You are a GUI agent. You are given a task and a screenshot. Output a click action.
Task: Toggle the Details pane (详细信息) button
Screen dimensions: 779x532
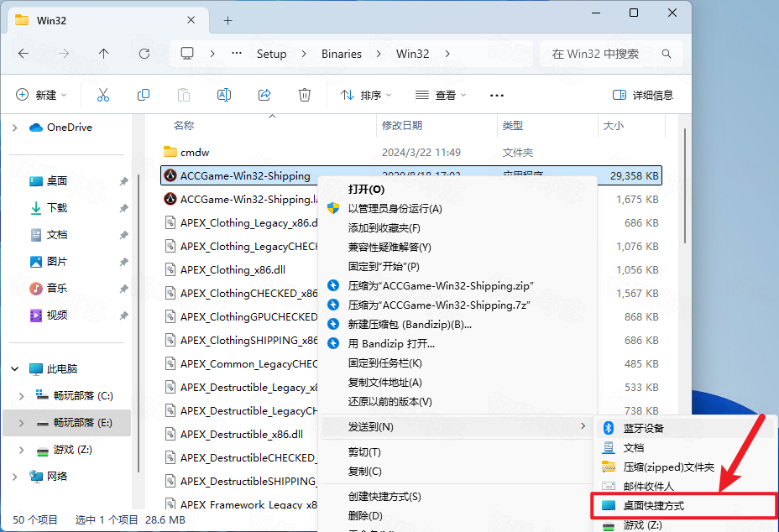tap(643, 95)
